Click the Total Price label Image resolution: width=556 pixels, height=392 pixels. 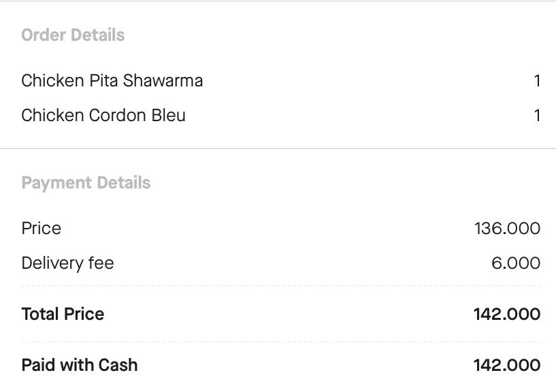(x=63, y=314)
